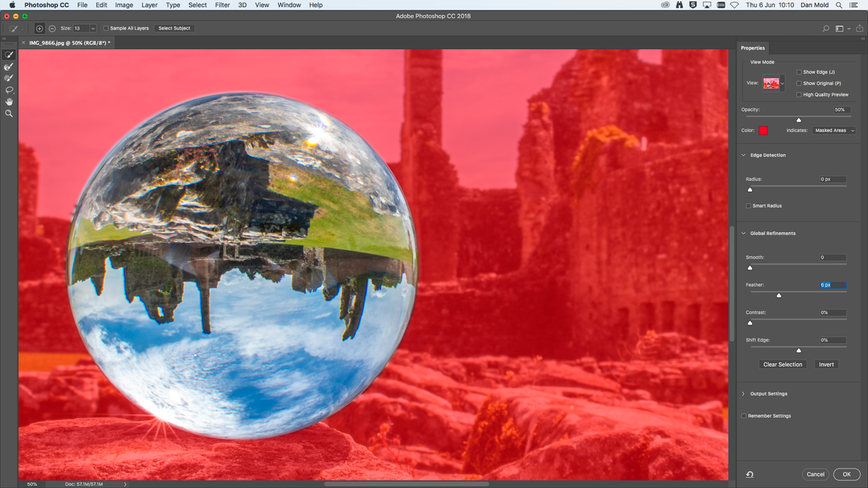This screenshot has width=868, height=488.
Task: Open the Filter menu
Action: click(222, 5)
